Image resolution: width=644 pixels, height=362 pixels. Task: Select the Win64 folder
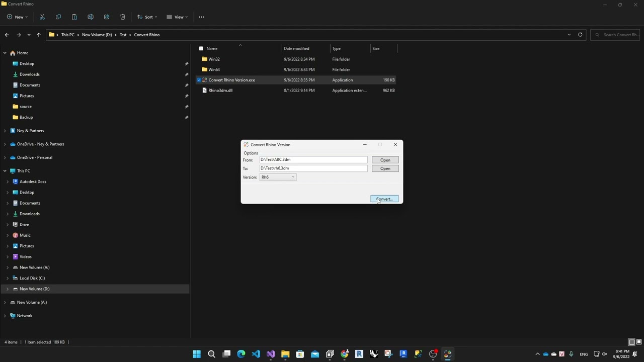pyautogui.click(x=214, y=69)
